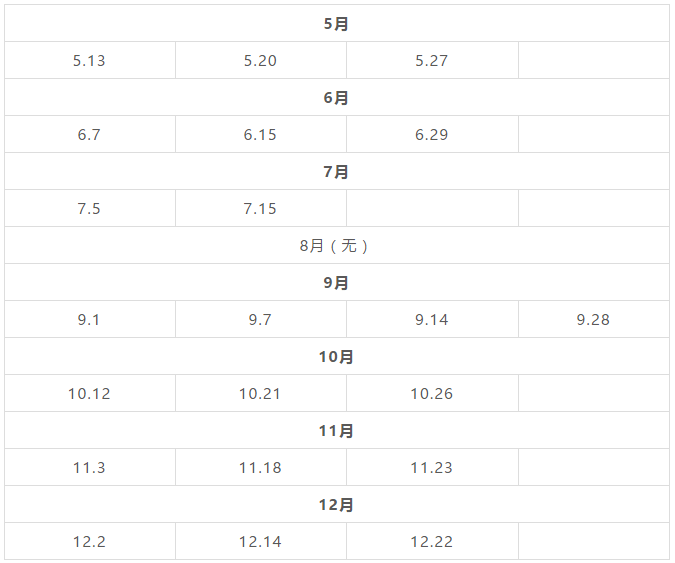This screenshot has height=563, width=675.
Task: Select the 11.23 date cell
Action: (x=432, y=467)
